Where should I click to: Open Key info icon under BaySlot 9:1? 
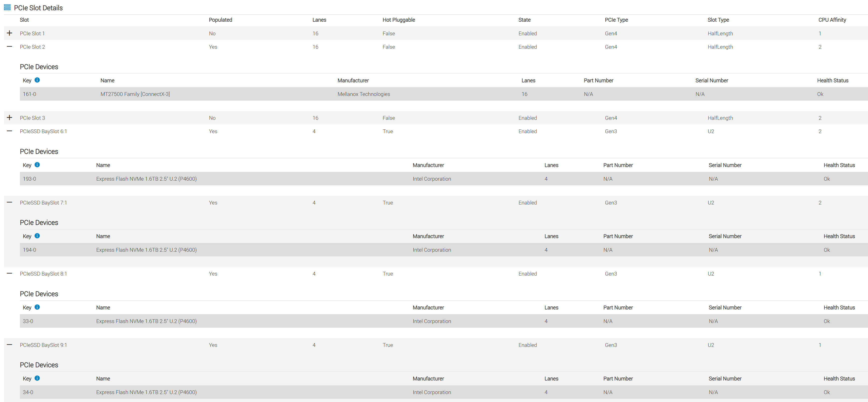[x=37, y=378]
